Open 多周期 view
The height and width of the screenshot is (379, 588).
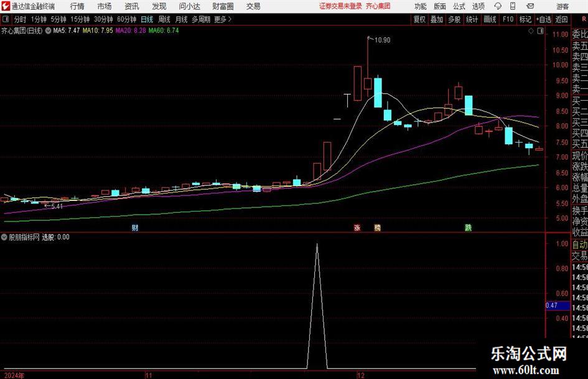click(x=201, y=19)
